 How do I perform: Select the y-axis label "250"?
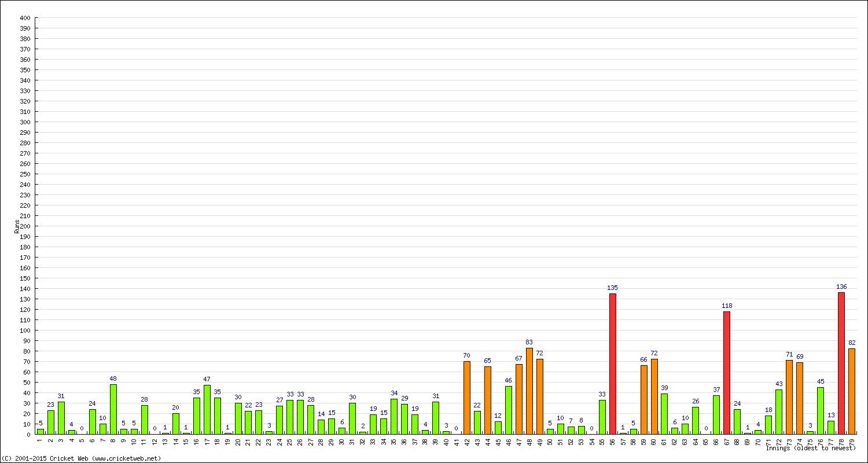[25, 174]
